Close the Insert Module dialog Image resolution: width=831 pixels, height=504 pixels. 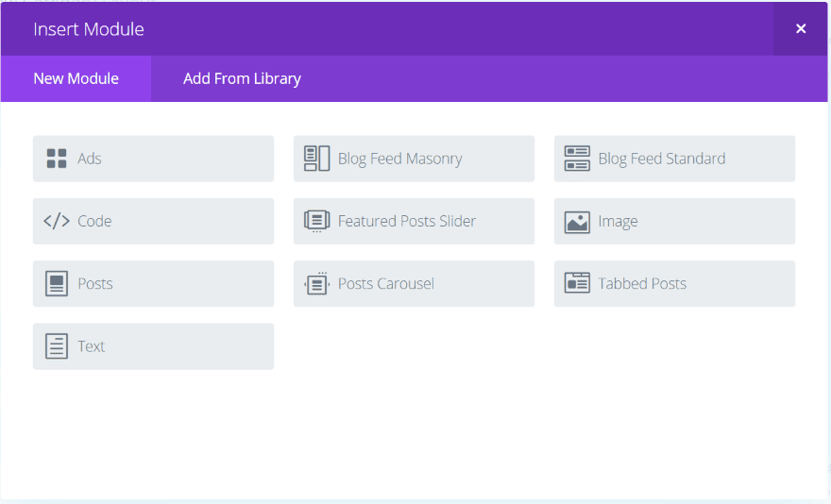coord(801,29)
